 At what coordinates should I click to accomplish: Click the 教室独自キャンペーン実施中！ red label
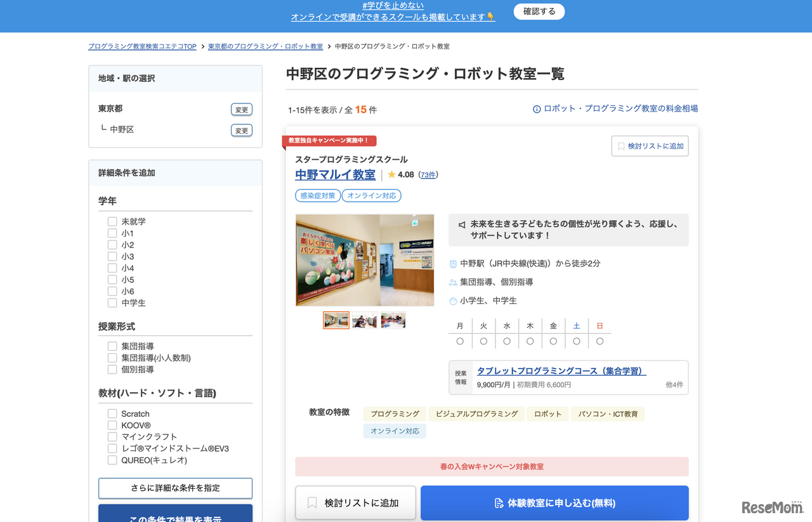(x=329, y=141)
